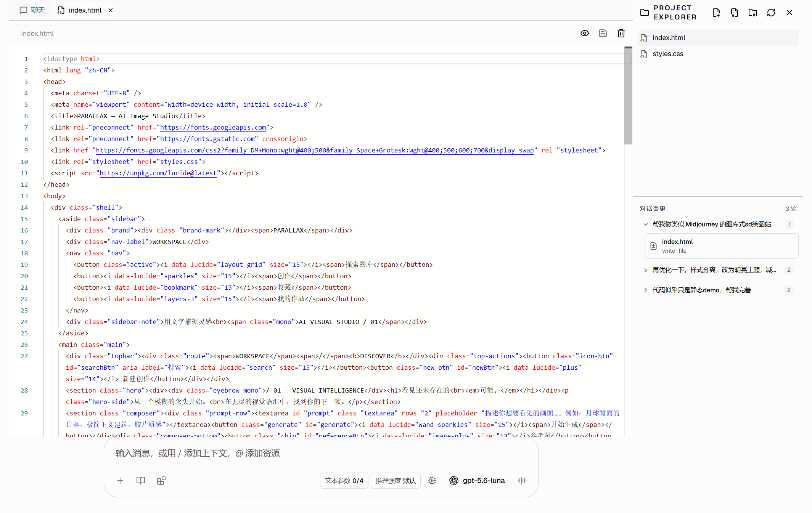Click the <body> tag on line 13
The width and height of the screenshot is (812, 513).
pyautogui.click(x=55, y=196)
